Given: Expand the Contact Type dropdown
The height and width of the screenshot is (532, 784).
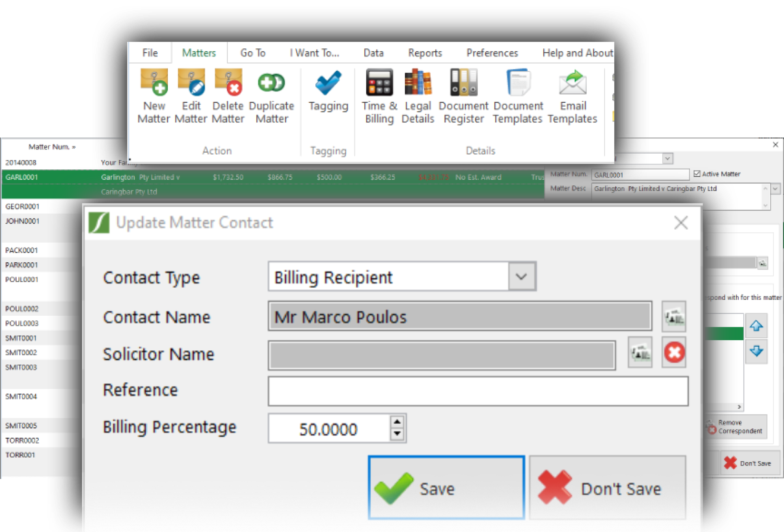Looking at the screenshot, I should (522, 276).
